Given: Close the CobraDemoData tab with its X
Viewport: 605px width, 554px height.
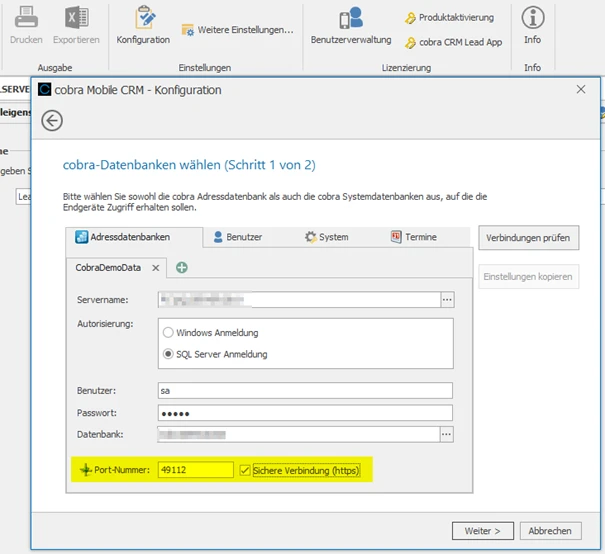Looking at the screenshot, I should (x=155, y=268).
